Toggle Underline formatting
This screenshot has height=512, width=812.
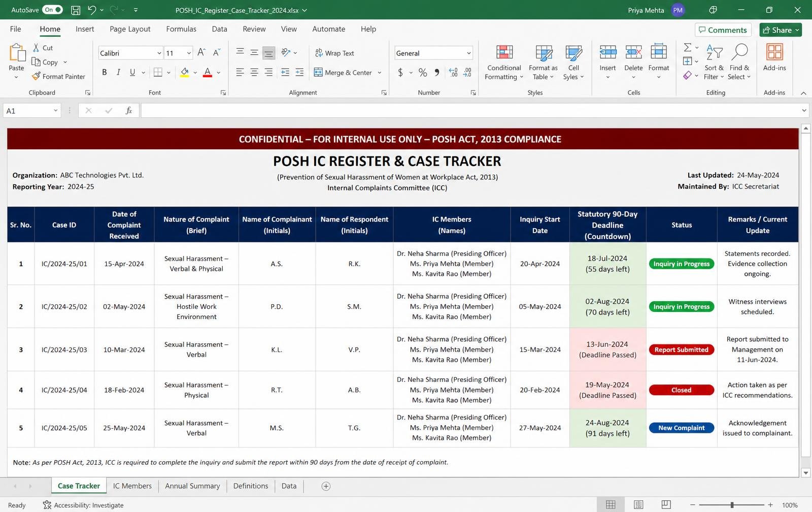pyautogui.click(x=132, y=73)
